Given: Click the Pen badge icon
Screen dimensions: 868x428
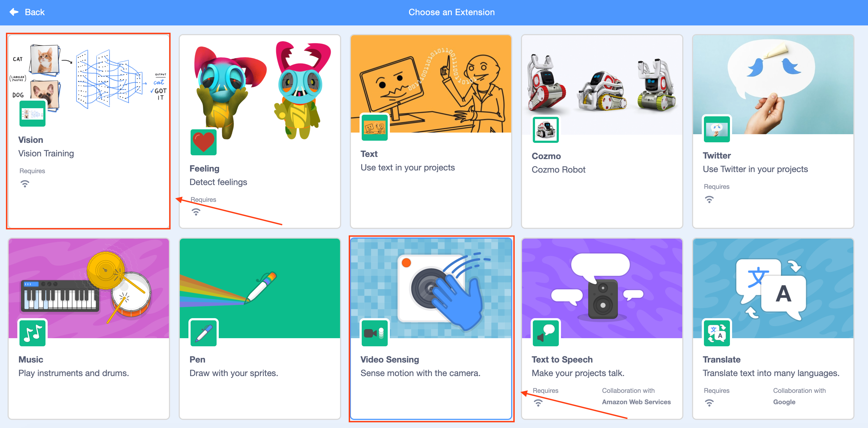Looking at the screenshot, I should tap(204, 333).
